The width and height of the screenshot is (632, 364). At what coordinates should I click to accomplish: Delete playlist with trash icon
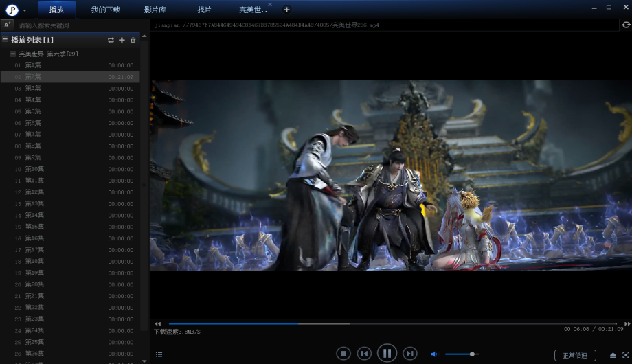click(133, 40)
